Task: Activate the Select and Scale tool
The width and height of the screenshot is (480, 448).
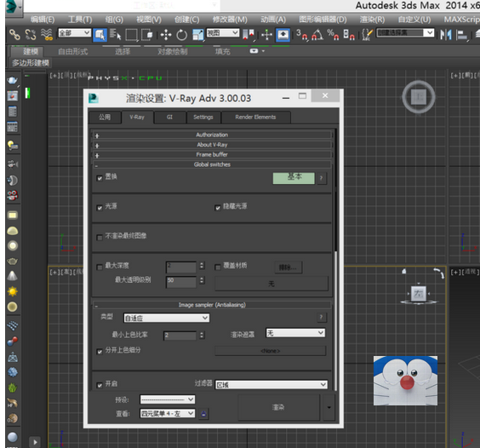Action: coord(197,35)
